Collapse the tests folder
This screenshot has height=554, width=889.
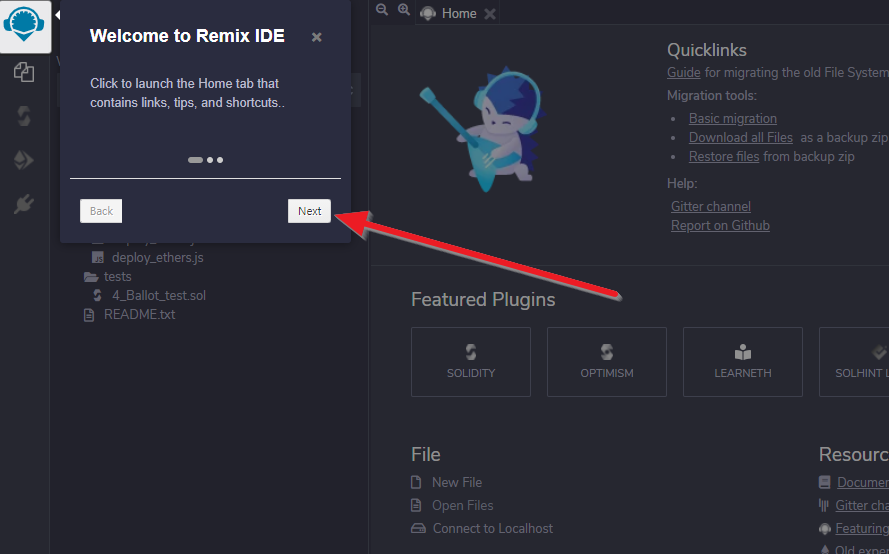(117, 277)
